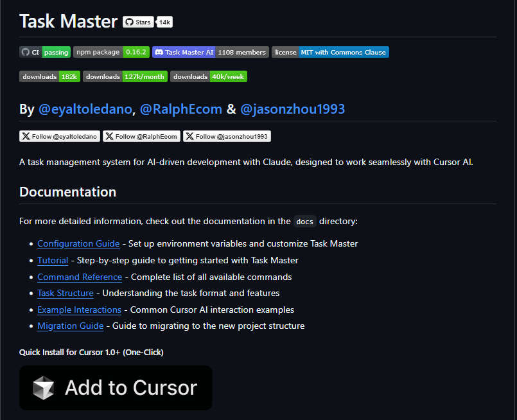This screenshot has width=517, height=420.
Task: Click 'Common Cursor AI interaction examples' text
Action: pos(212,310)
